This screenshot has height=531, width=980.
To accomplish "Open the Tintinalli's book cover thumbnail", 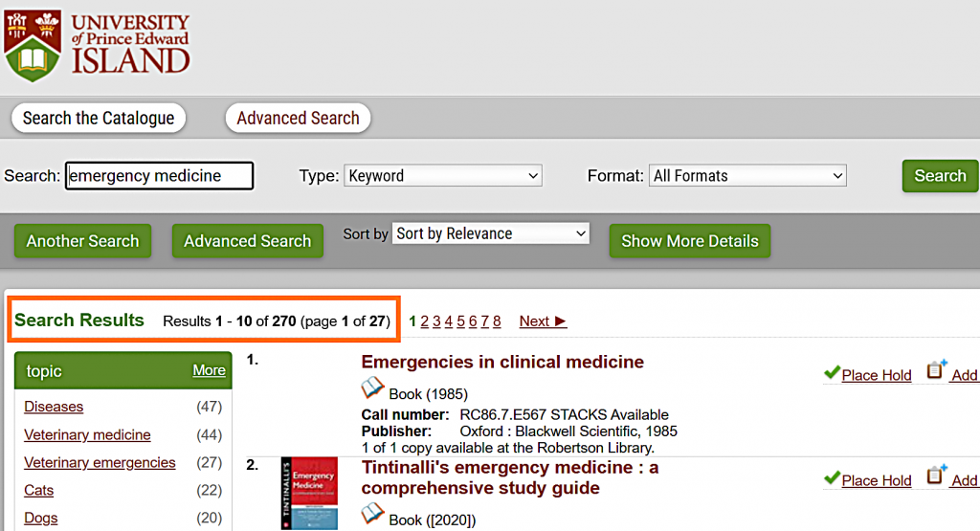I will pyautogui.click(x=309, y=494).
